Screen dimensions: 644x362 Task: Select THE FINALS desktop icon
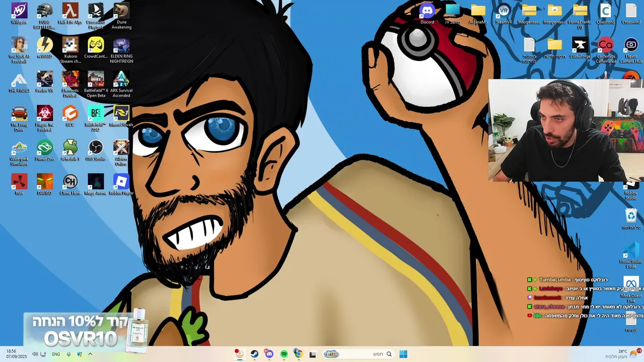(x=19, y=82)
